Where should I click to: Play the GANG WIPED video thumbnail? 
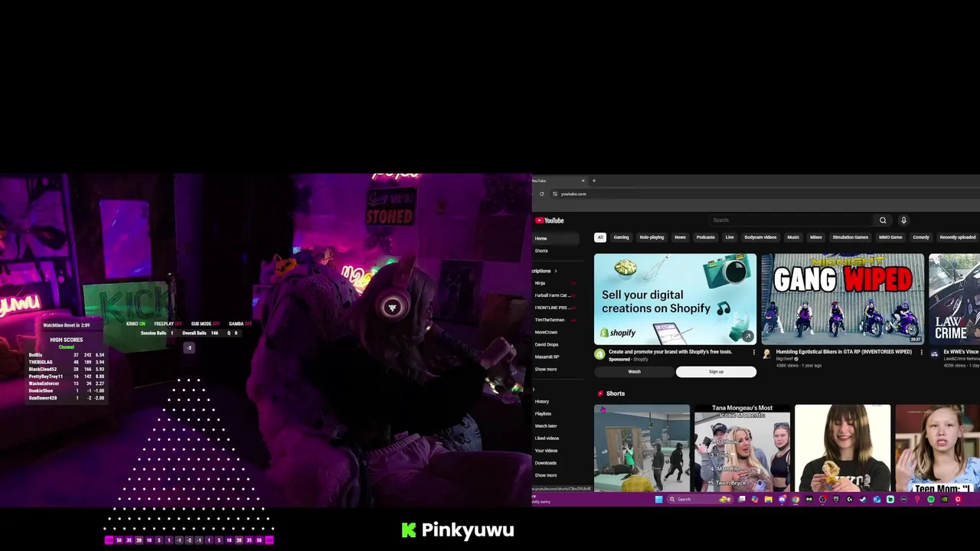click(x=843, y=298)
